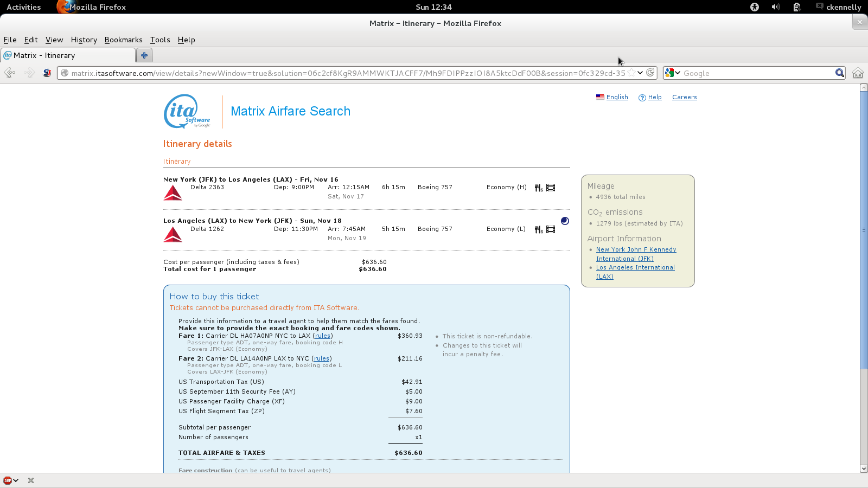Open the History menu
Viewport: 868px width, 488px height.
tap(84, 40)
